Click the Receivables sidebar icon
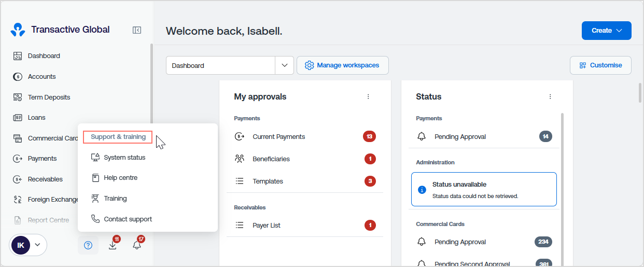 [18, 179]
